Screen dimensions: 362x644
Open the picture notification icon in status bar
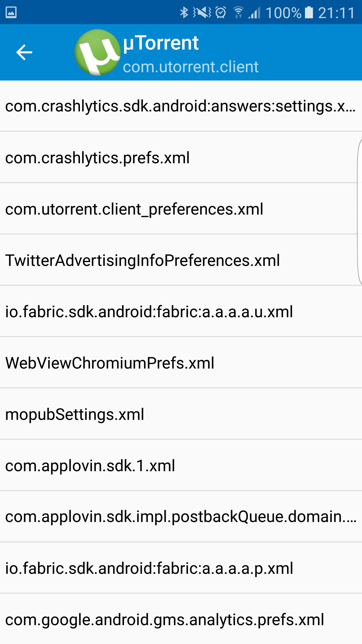click(11, 12)
